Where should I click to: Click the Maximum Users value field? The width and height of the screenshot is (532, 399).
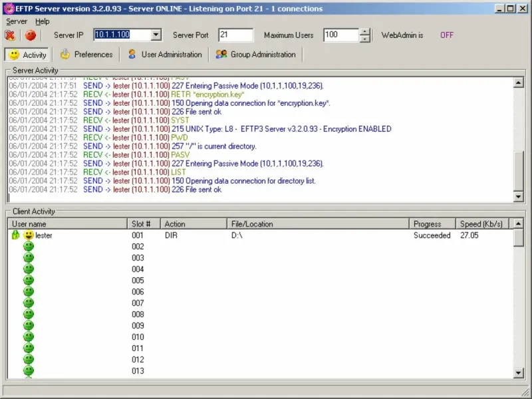pos(340,35)
